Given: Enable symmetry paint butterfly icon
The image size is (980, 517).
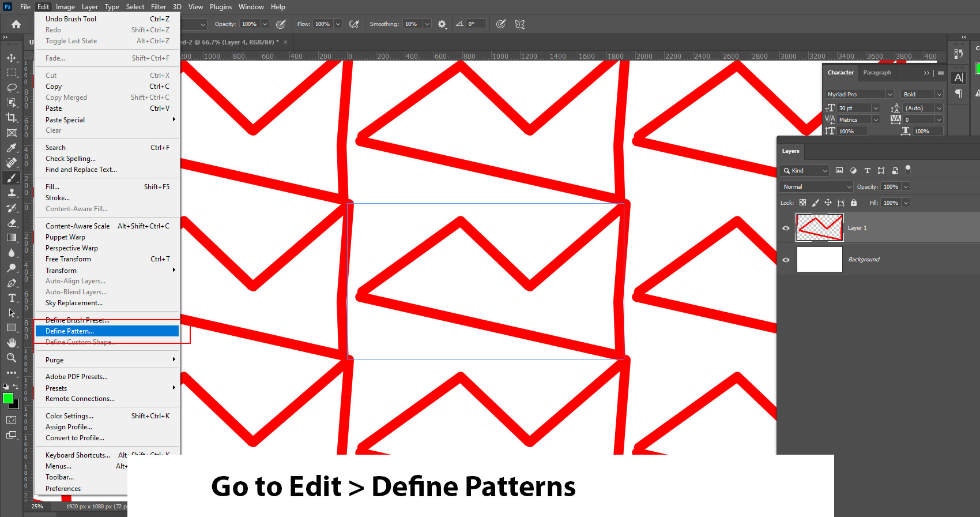Looking at the screenshot, I should (519, 24).
